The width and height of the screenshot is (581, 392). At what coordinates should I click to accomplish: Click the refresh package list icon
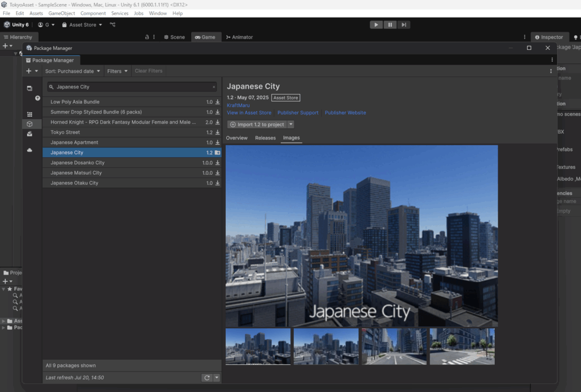207,378
